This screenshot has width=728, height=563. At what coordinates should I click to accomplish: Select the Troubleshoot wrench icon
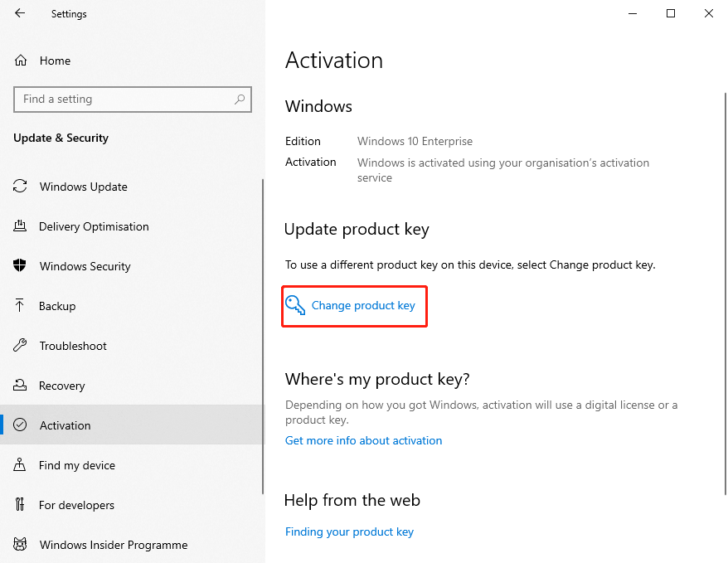click(x=20, y=346)
